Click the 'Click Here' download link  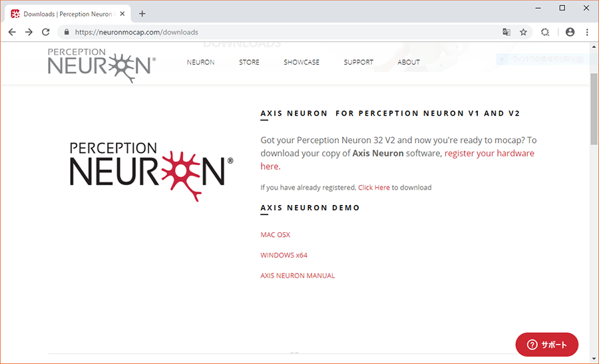[x=373, y=188]
